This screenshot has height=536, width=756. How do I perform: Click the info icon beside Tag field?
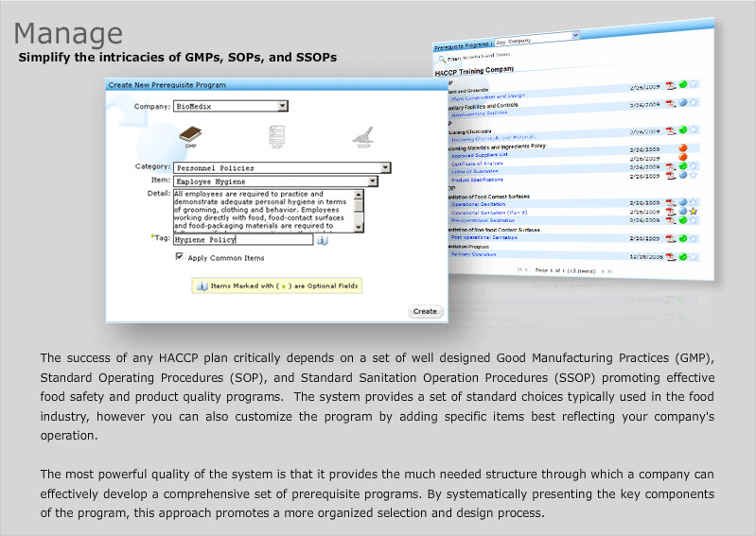point(323,239)
